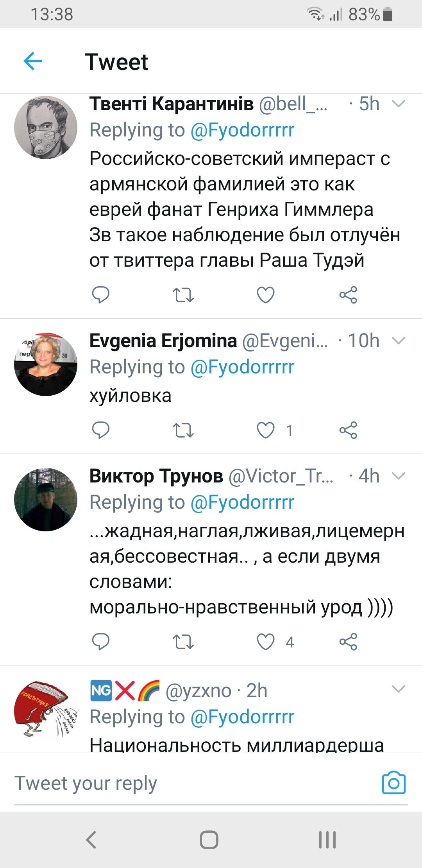Reply to the Твенті Карантинів tweet
The image size is (422, 868).
tap(100, 295)
